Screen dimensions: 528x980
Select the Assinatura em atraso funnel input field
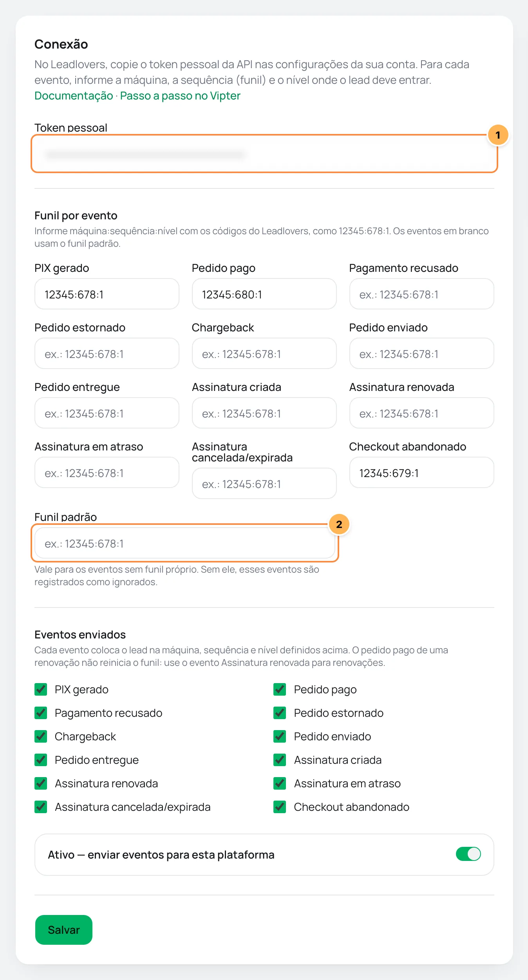pos(107,472)
